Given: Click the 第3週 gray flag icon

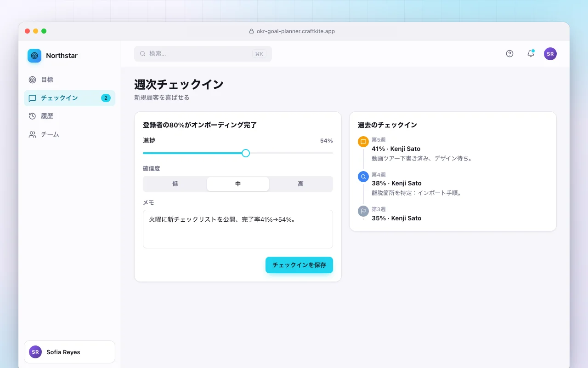Looking at the screenshot, I should (x=363, y=211).
